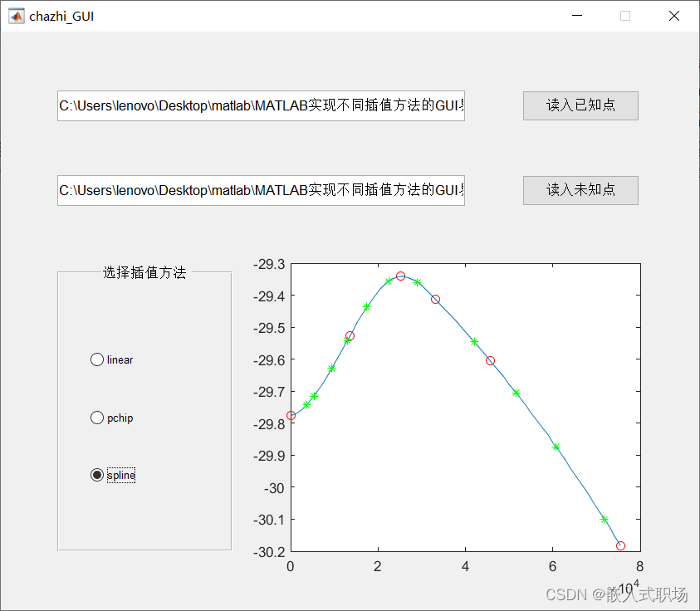Click the leftmost red circle marker on the curve
Viewport: 700px width, 611px height.
coord(292,413)
